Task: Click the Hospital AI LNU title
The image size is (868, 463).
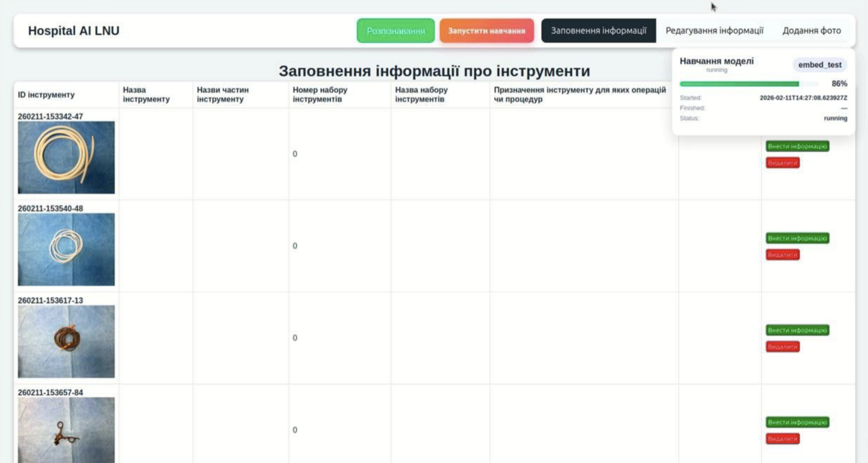Action: click(x=74, y=30)
